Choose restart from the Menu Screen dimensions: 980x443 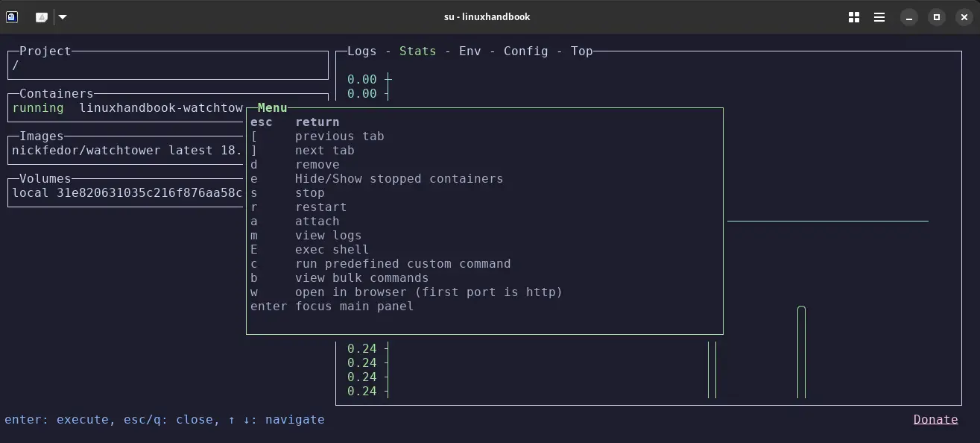pos(320,207)
